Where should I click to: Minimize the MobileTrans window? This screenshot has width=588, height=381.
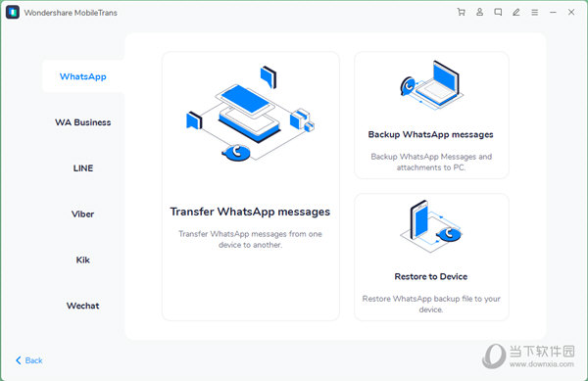pyautogui.click(x=553, y=13)
